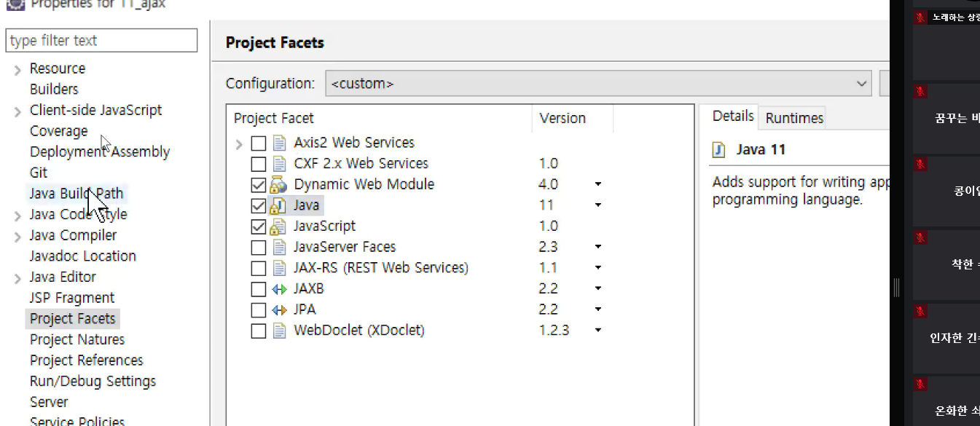
Task: Click muted mic icon beside 온화한 participant
Action: pos(921,384)
